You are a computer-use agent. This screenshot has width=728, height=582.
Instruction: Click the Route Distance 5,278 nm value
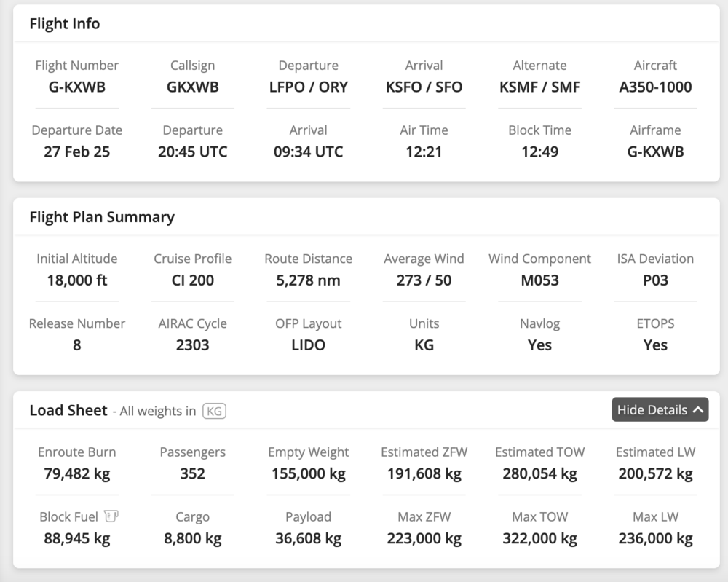pyautogui.click(x=308, y=280)
